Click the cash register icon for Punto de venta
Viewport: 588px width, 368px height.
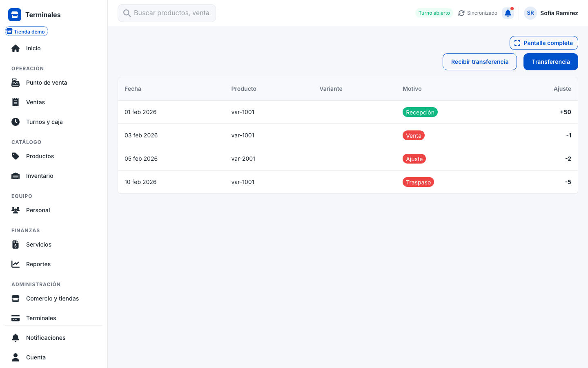click(16, 83)
